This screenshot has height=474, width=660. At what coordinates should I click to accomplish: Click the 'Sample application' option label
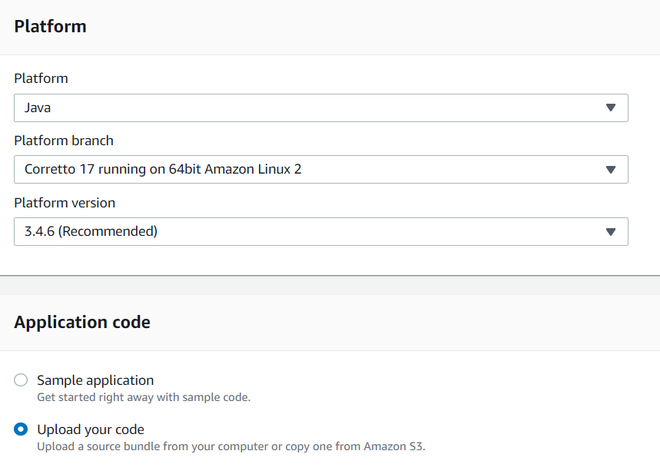click(95, 380)
